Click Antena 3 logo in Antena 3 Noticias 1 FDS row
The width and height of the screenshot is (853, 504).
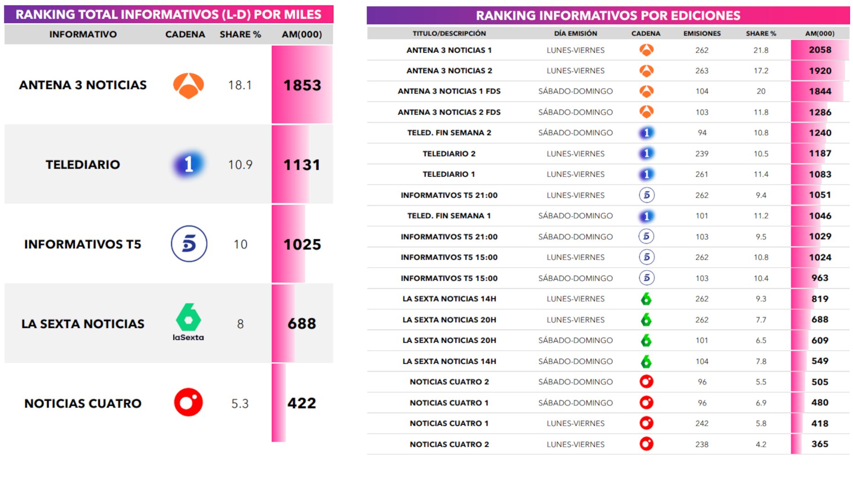click(646, 91)
